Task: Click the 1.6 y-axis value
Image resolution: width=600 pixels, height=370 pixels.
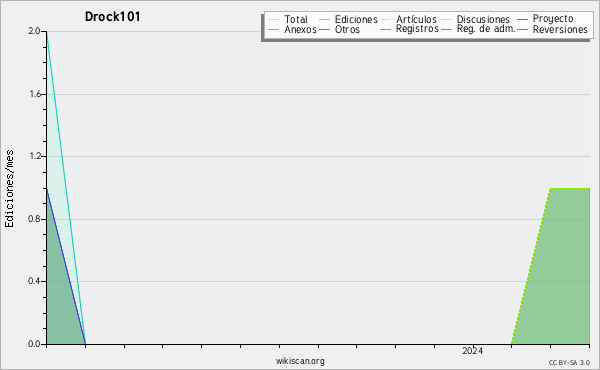Action: tap(34, 94)
